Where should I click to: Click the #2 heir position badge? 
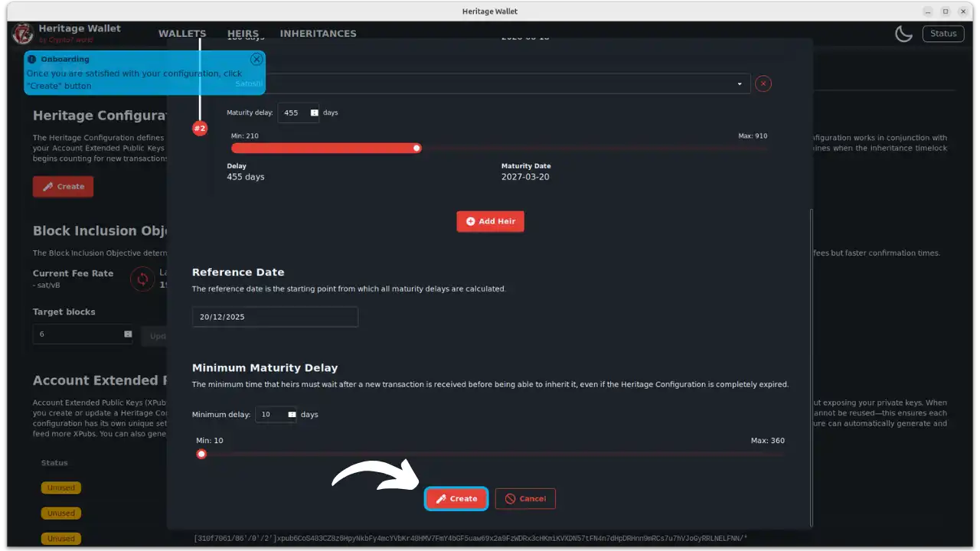[200, 129]
